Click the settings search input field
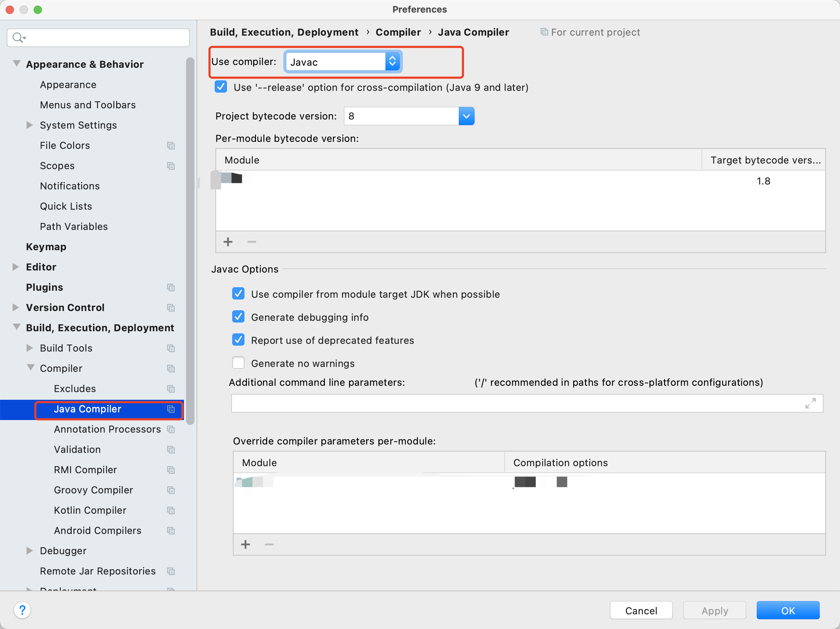Viewport: 840px width, 629px height. [98, 37]
